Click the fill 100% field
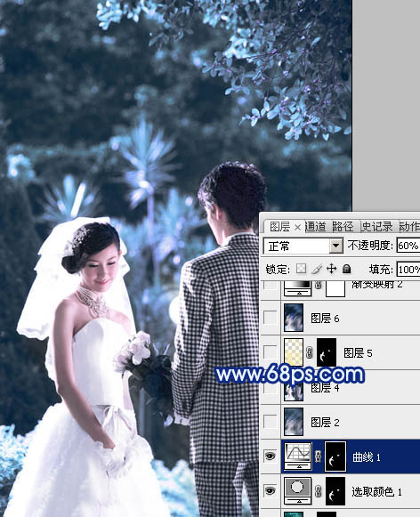 (408, 270)
